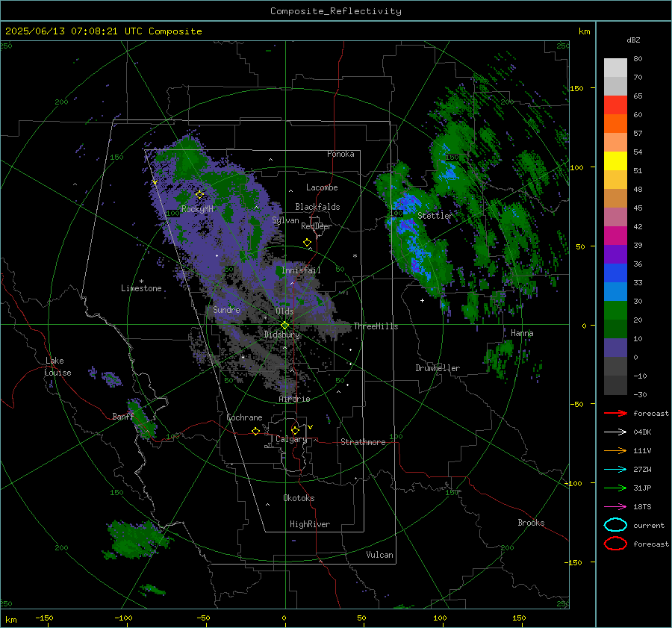Click the Sundre city label

coord(227,309)
